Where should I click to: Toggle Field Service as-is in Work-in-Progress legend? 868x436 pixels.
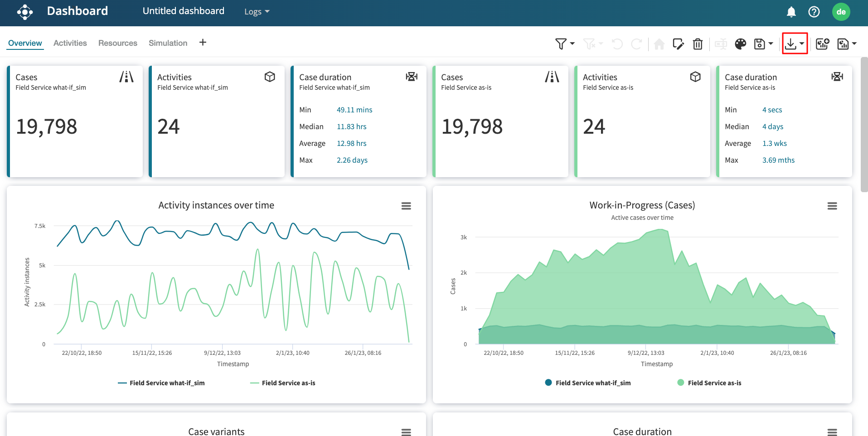click(x=709, y=383)
